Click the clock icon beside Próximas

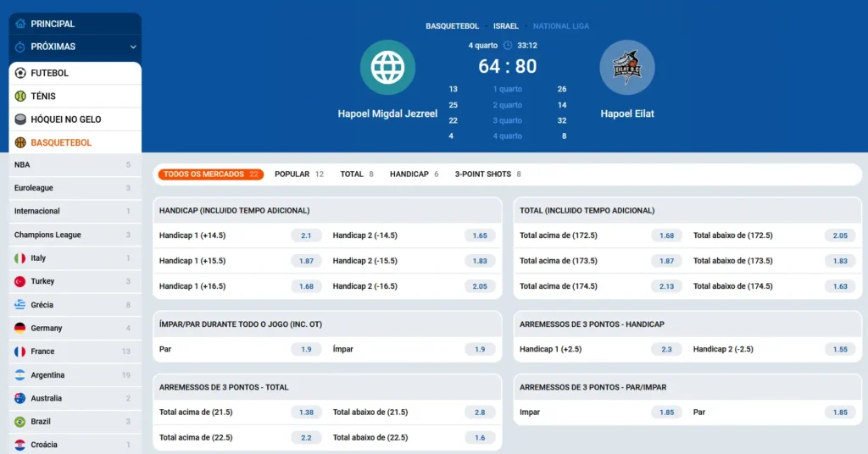click(20, 47)
